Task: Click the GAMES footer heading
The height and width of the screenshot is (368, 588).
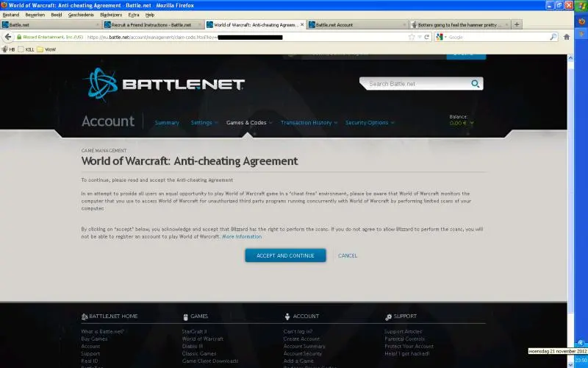Action: point(196,316)
